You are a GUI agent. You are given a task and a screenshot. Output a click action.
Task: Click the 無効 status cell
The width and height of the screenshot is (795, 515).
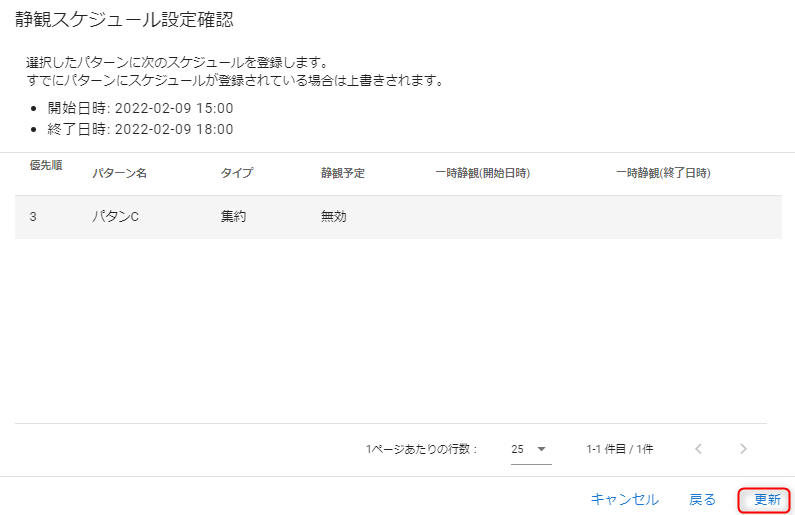(334, 216)
